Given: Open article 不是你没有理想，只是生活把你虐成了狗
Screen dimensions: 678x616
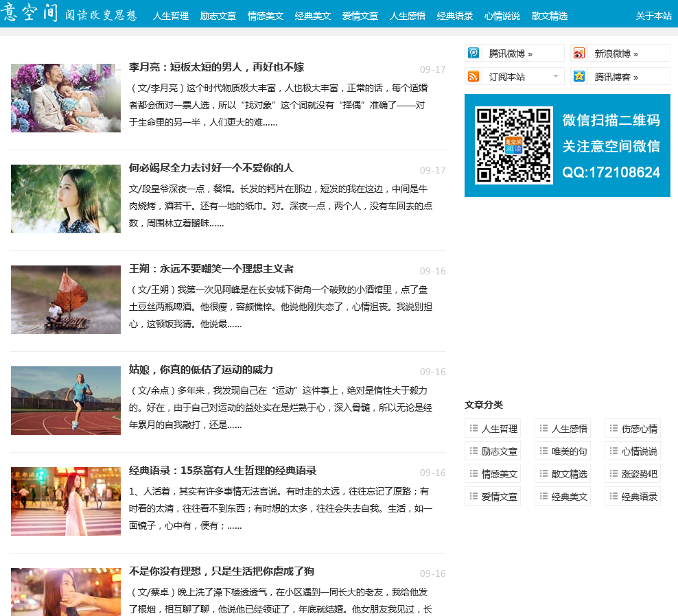Looking at the screenshot, I should (x=222, y=571).
